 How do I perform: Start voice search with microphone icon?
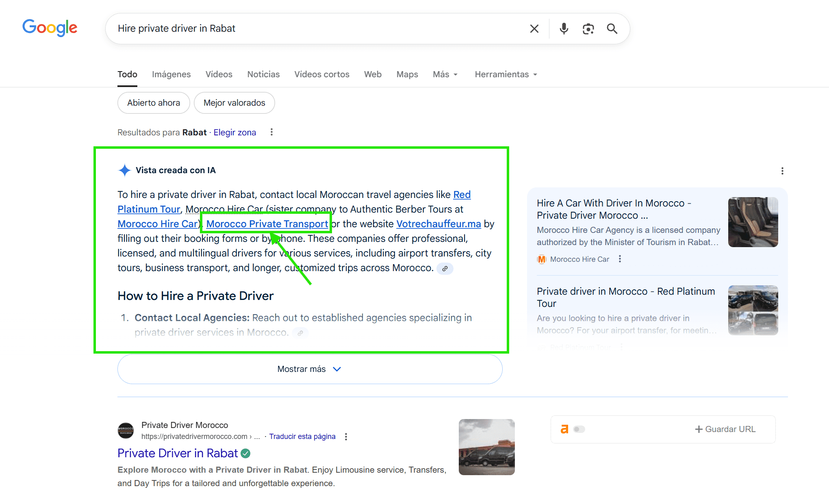564,28
